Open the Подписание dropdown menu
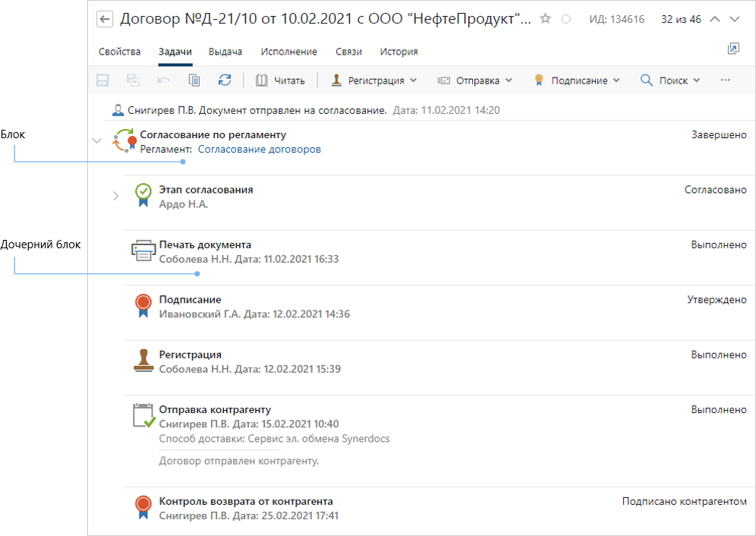This screenshot has height=536, width=756. 577,80
